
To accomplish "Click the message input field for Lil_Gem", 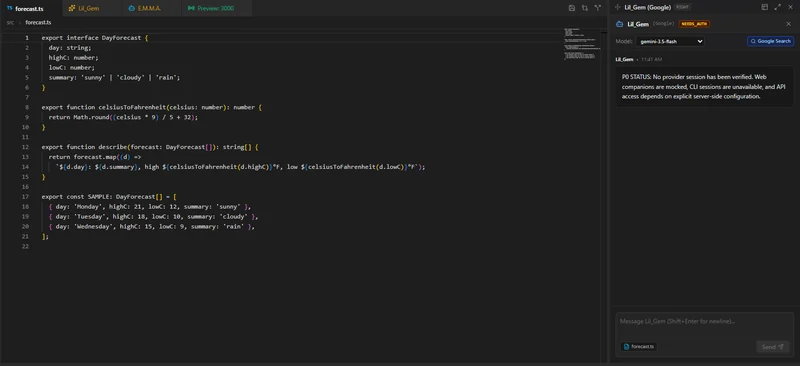I will (705, 322).
